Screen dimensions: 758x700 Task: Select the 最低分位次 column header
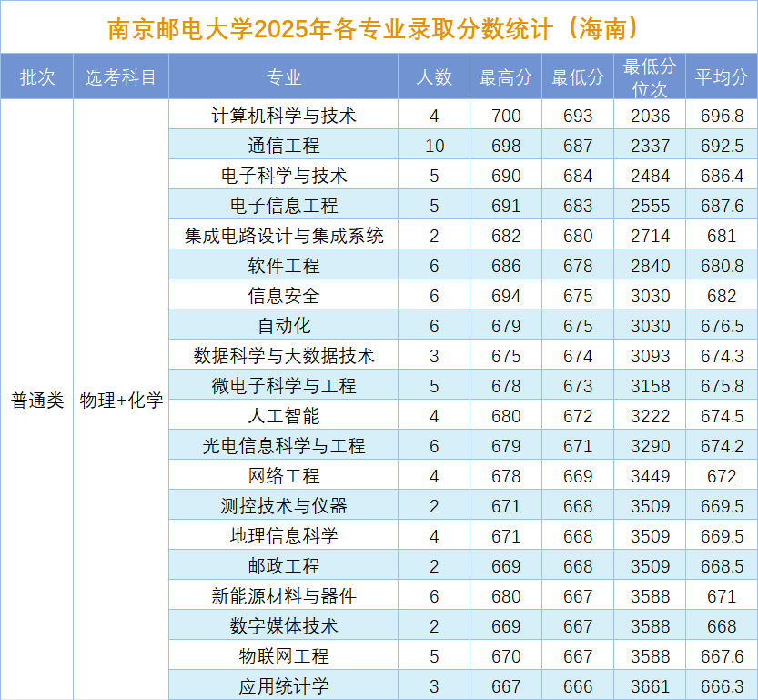coord(650,76)
